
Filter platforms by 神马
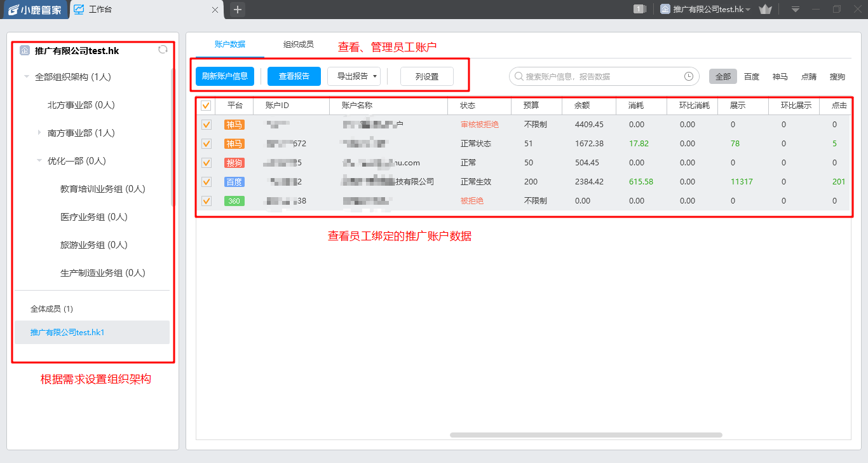tap(780, 76)
